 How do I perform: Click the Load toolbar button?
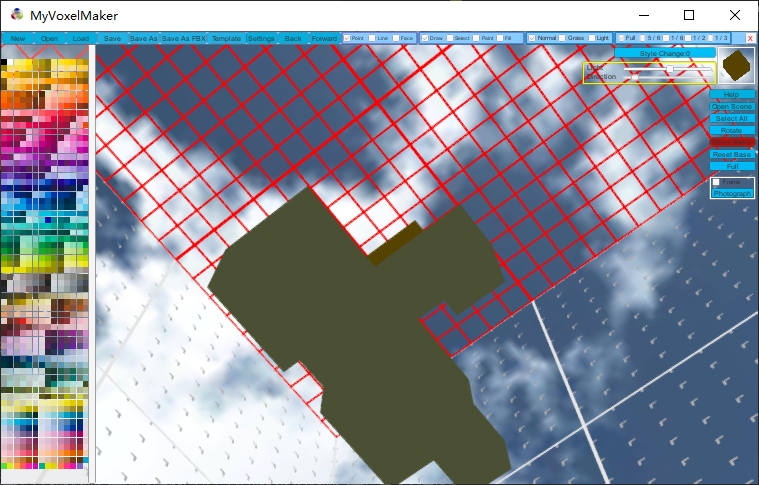(x=81, y=38)
